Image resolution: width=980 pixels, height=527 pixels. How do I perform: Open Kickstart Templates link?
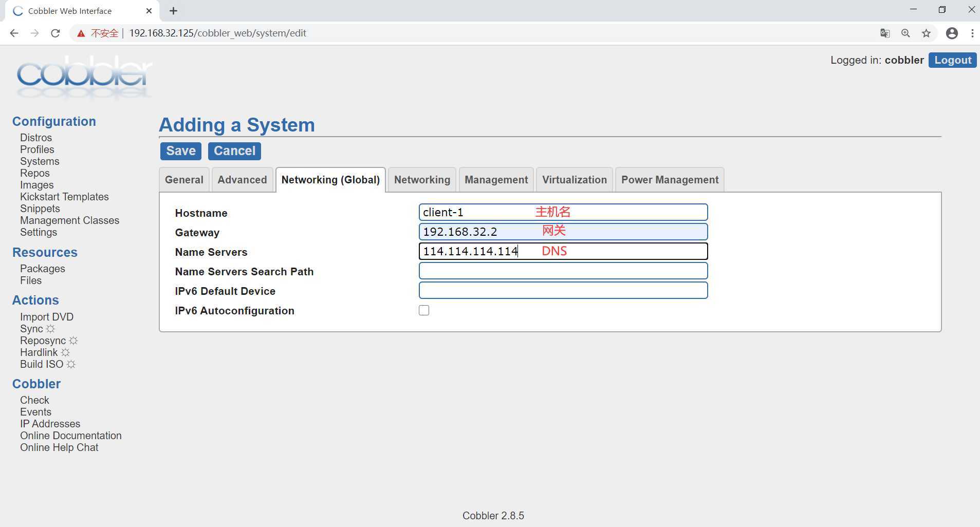[x=64, y=197]
